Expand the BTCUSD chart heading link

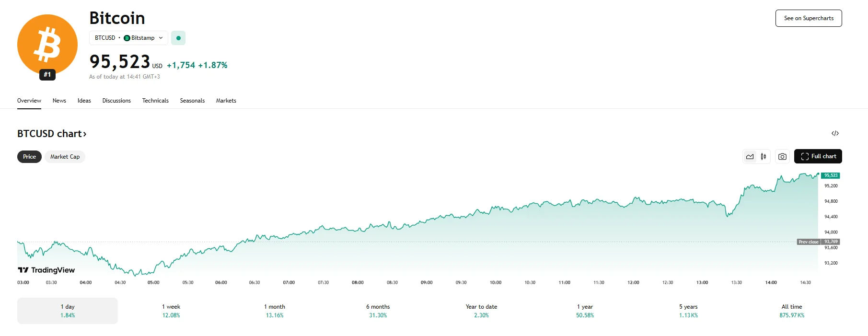[x=52, y=134]
